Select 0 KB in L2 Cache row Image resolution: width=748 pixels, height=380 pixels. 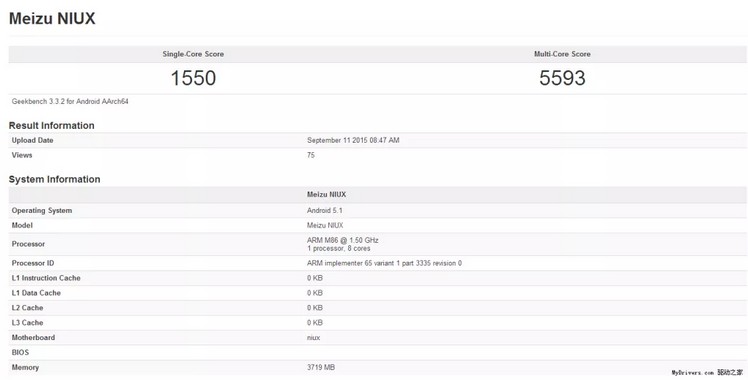pyautogui.click(x=315, y=308)
